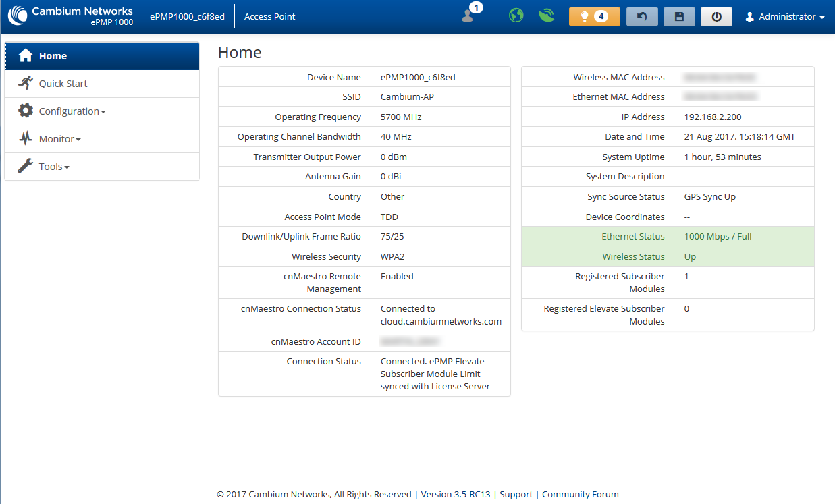Open Quick Start from the sidebar
835x504 pixels.
pos(63,84)
